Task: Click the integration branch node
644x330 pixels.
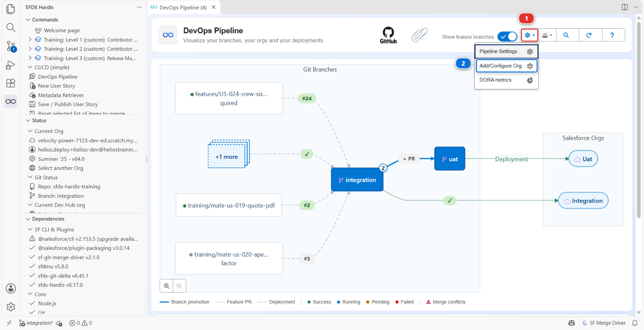Action: click(357, 180)
